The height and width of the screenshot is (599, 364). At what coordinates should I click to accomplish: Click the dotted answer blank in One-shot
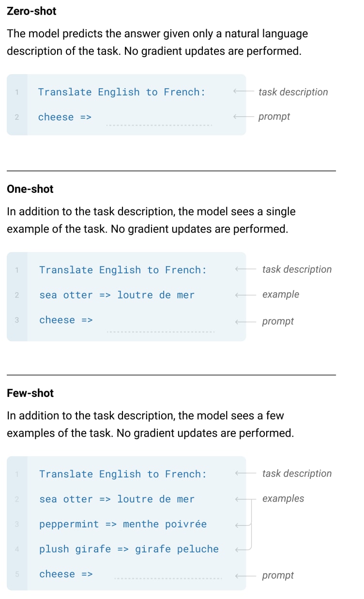pyautogui.click(x=160, y=331)
